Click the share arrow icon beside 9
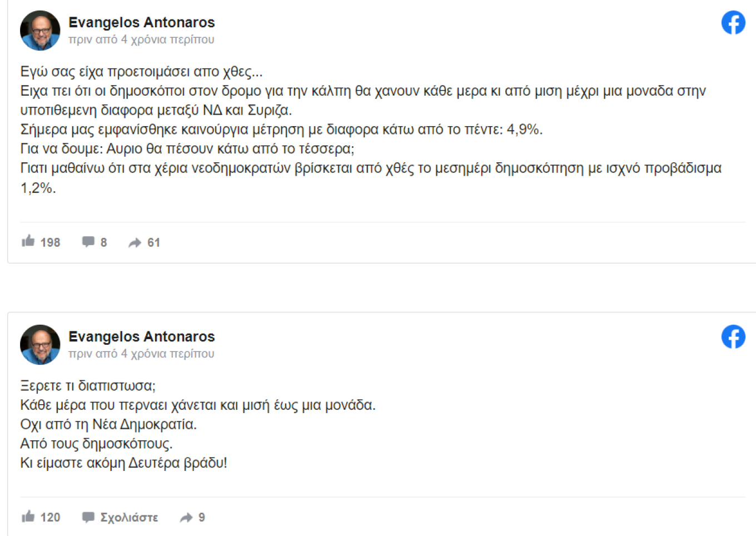 [x=186, y=518]
